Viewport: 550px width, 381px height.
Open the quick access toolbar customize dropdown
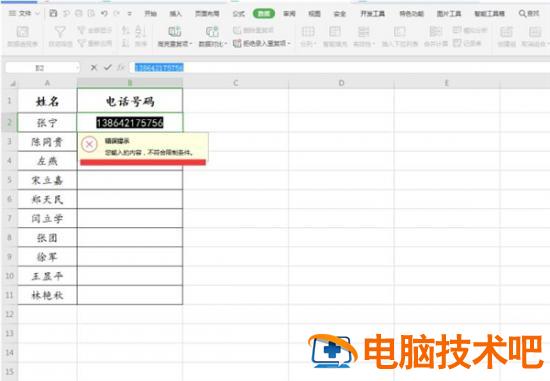(130, 13)
